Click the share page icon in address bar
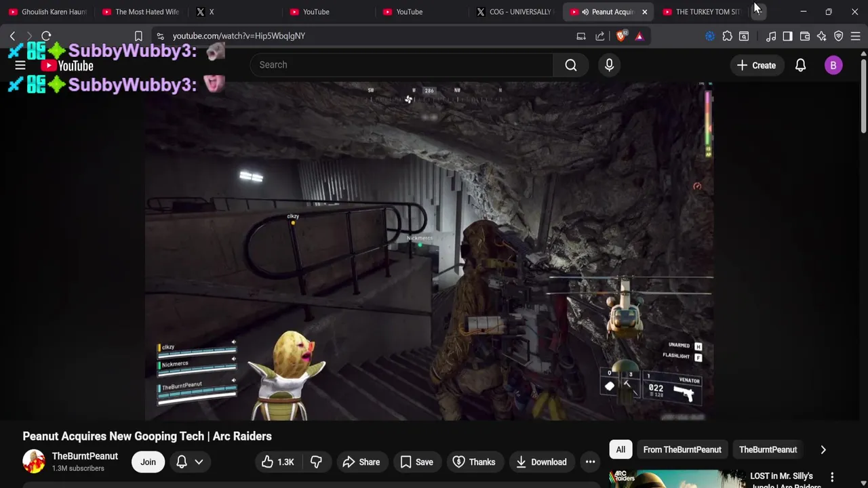This screenshot has height=488, width=868. click(600, 36)
